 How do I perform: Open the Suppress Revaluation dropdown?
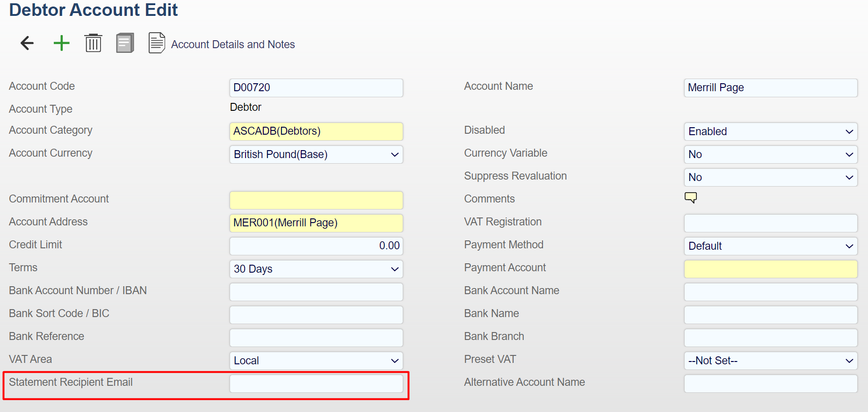click(770, 177)
